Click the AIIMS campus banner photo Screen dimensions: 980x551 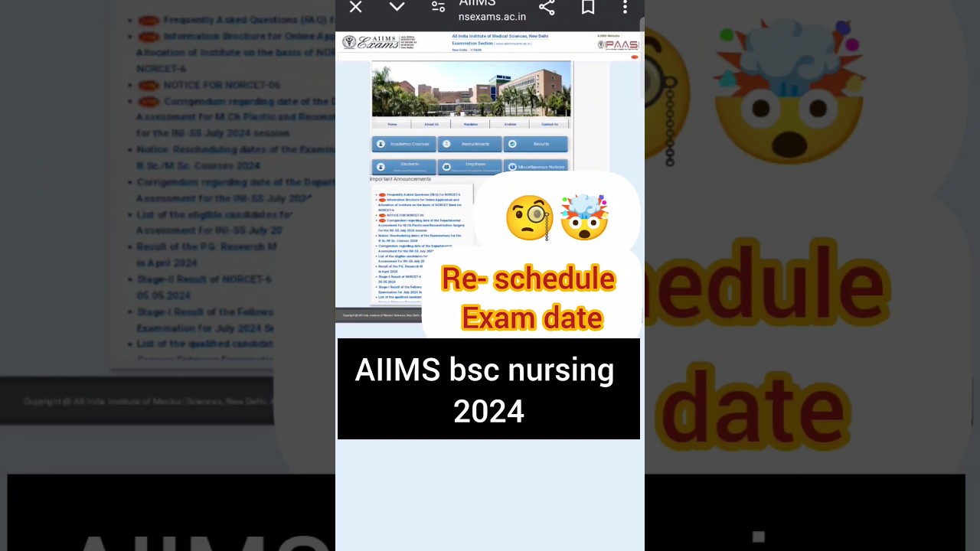tap(471, 89)
